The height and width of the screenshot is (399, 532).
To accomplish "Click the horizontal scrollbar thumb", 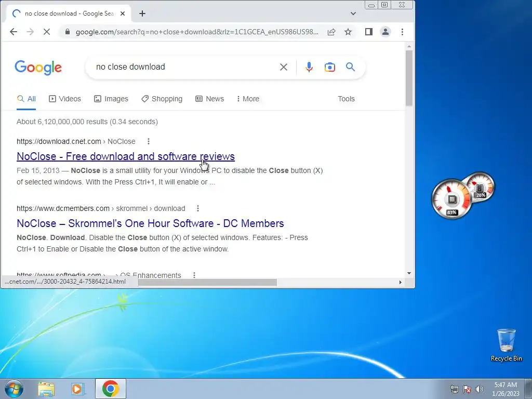I will pyautogui.click(x=208, y=282).
